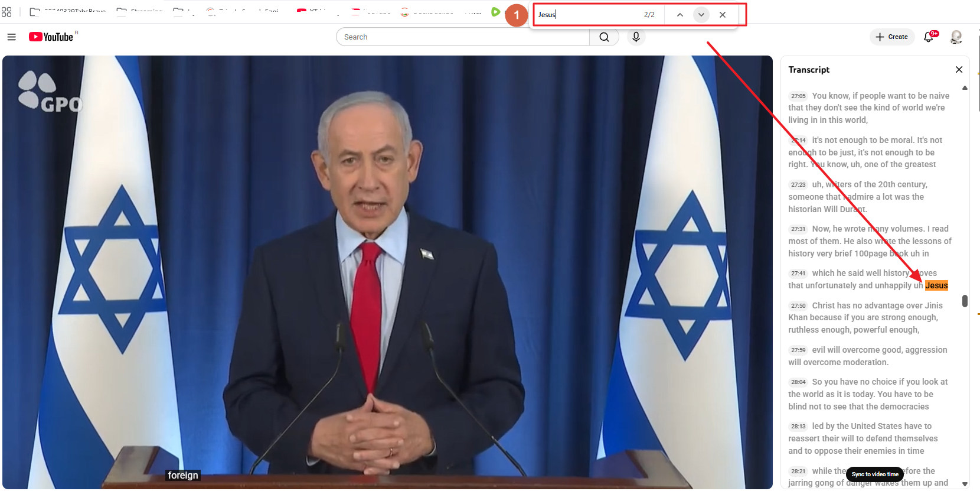Select the 28:04 transcript line
The width and height of the screenshot is (980, 491).
[868, 394]
